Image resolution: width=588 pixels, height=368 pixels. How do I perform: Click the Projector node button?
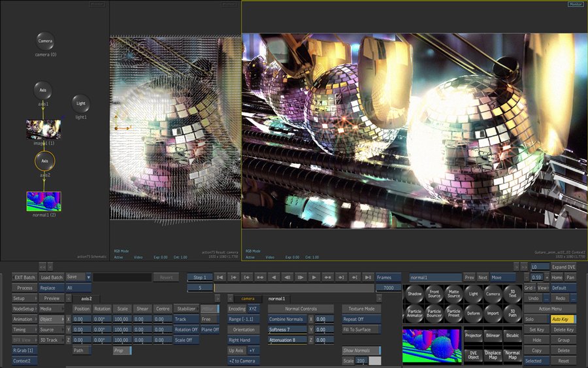pos(473,336)
